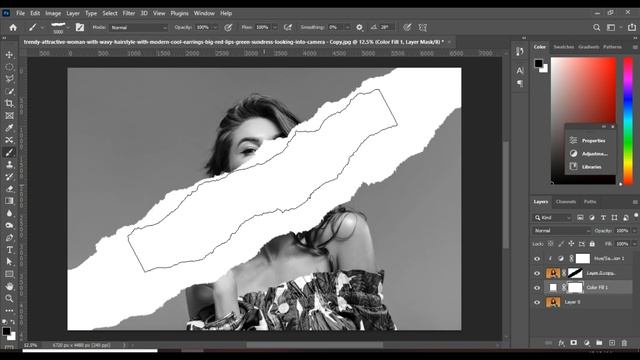The width and height of the screenshot is (640, 360).
Task: Open the layer Kind filter dropdown
Action: click(x=553, y=218)
